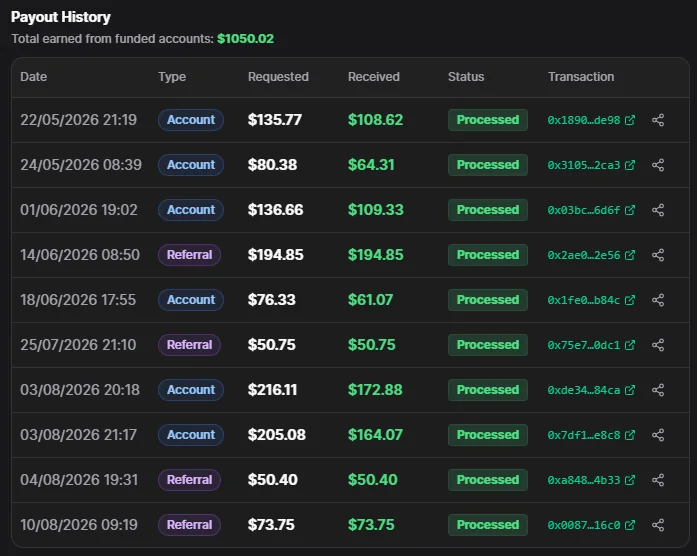Image resolution: width=697 pixels, height=556 pixels.
Task: Click the received amount $164.07
Action: pos(375,435)
